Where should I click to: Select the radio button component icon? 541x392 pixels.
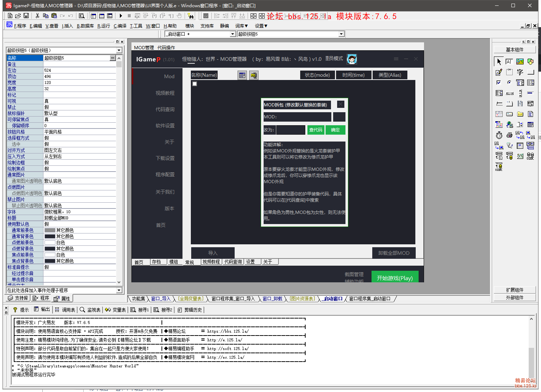pyautogui.click(x=509, y=83)
